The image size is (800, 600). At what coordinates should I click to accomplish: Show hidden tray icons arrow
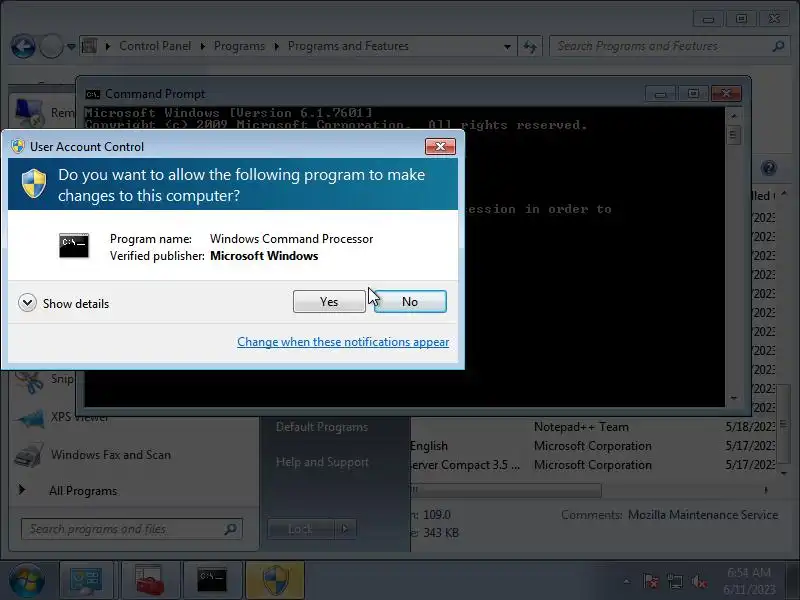click(x=627, y=582)
